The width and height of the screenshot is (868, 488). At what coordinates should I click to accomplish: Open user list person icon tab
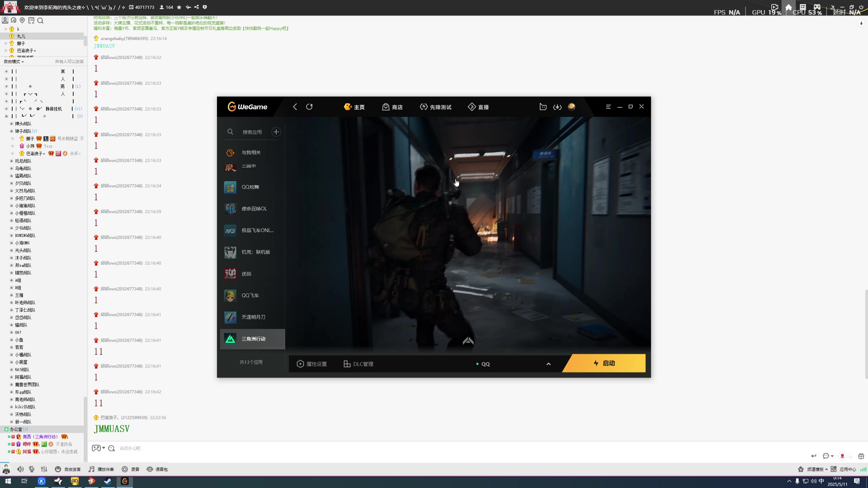click(x=5, y=20)
